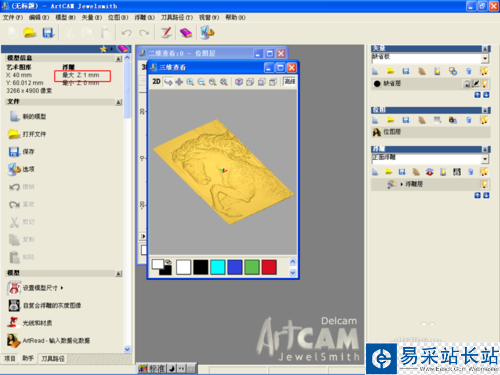Collapse the relief layers panel header
500x375 pixels.
point(486,149)
